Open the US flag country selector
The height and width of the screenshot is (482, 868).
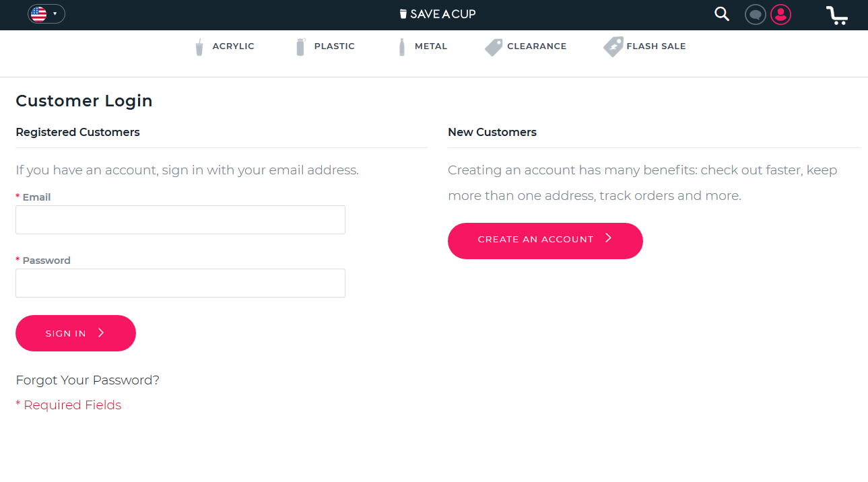click(x=46, y=13)
